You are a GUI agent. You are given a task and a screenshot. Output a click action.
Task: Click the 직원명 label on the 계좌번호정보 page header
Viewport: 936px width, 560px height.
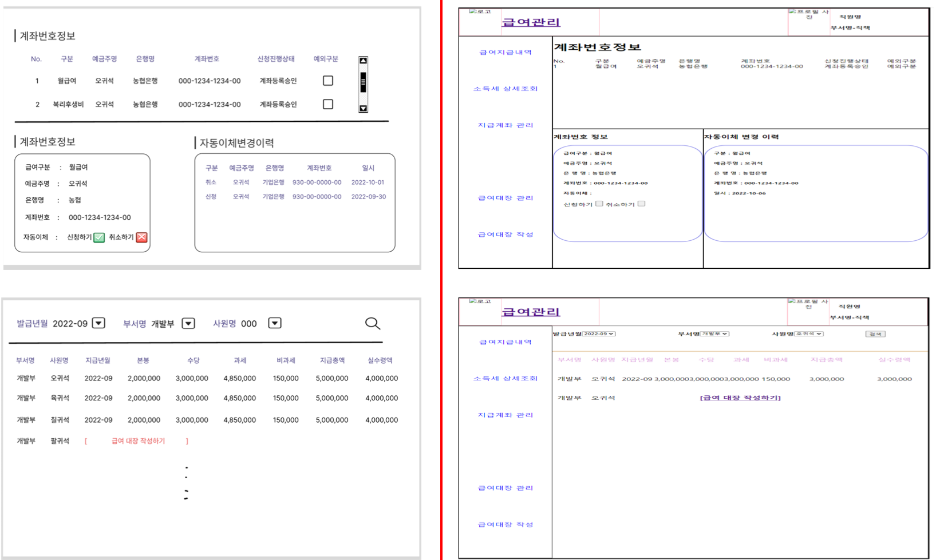click(850, 17)
